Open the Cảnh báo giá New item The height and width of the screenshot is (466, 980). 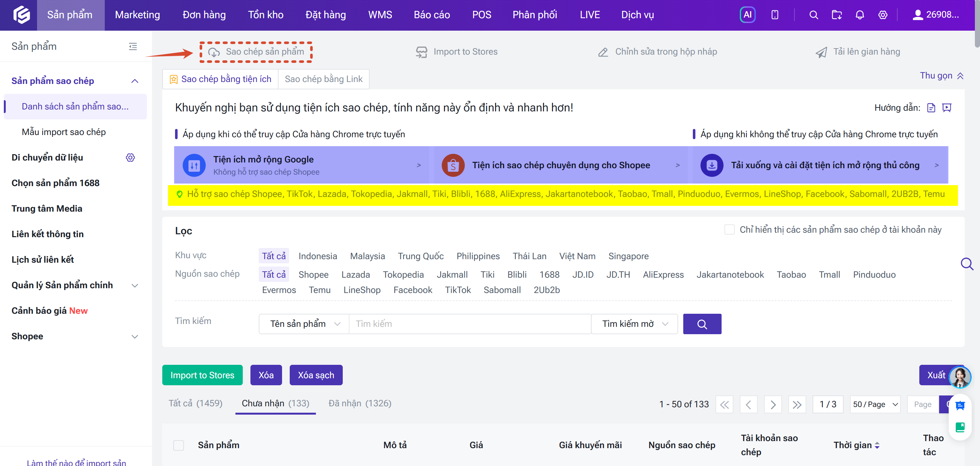[x=50, y=311]
